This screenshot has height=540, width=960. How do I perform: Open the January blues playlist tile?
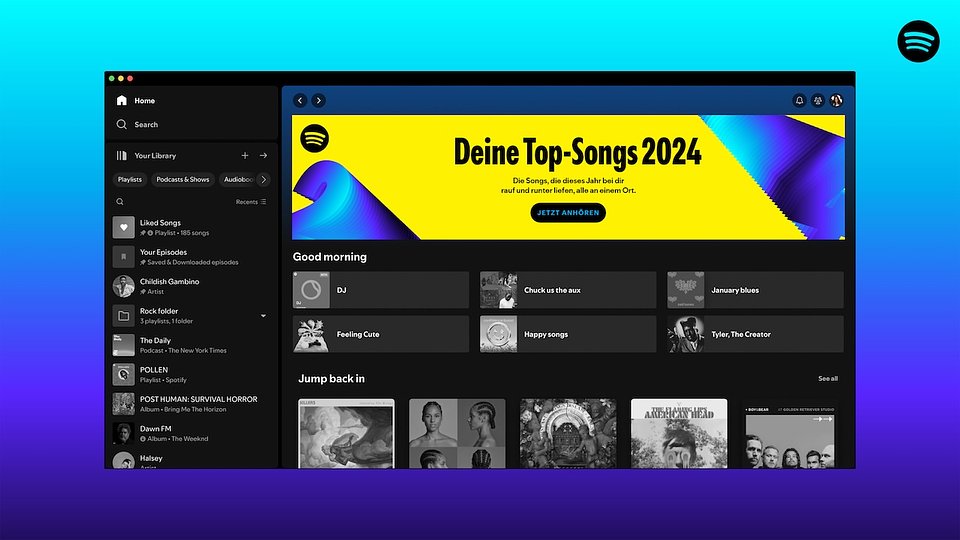[x=755, y=290]
